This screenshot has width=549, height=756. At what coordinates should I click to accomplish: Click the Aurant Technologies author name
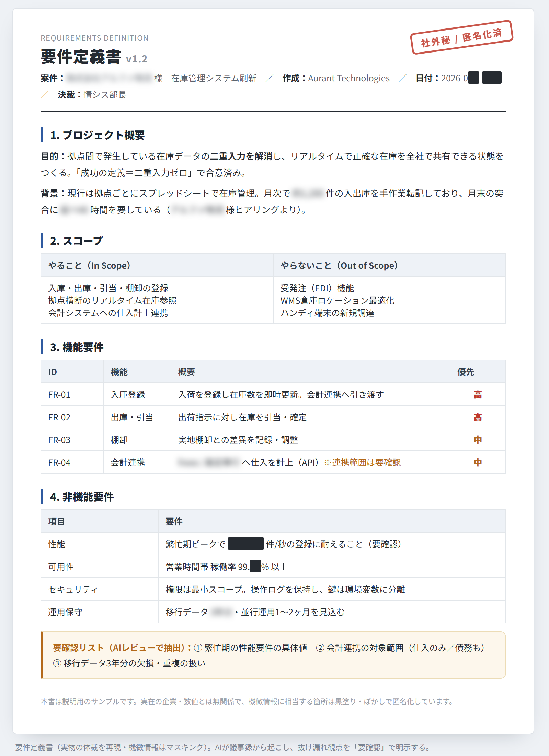coord(349,78)
